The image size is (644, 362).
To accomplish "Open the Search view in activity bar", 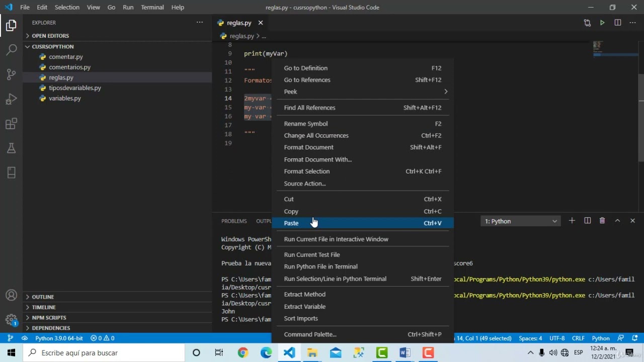I will pos(11,50).
